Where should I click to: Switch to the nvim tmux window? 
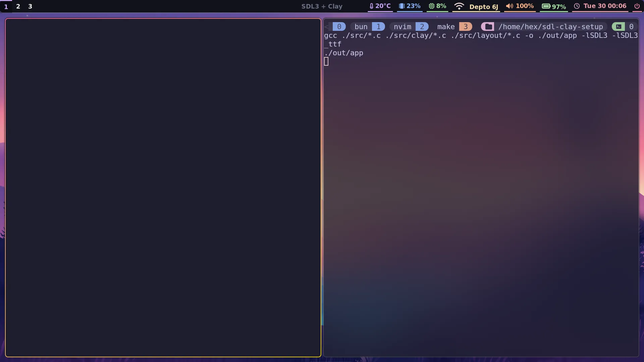(402, 26)
